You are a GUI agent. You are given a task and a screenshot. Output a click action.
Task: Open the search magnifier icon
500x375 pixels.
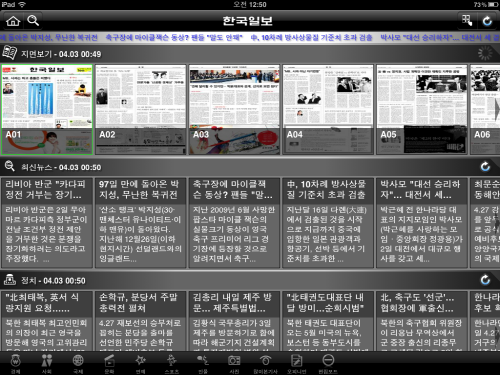click(x=33, y=21)
